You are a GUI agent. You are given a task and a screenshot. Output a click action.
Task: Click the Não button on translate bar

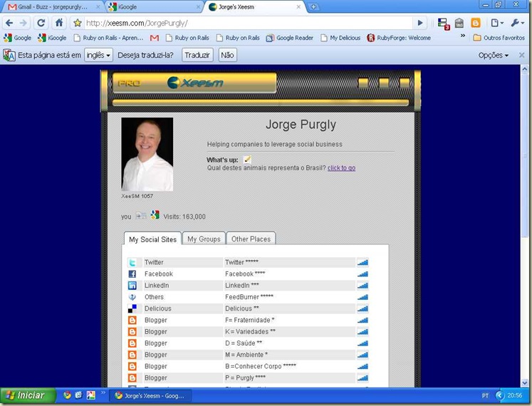click(x=227, y=55)
